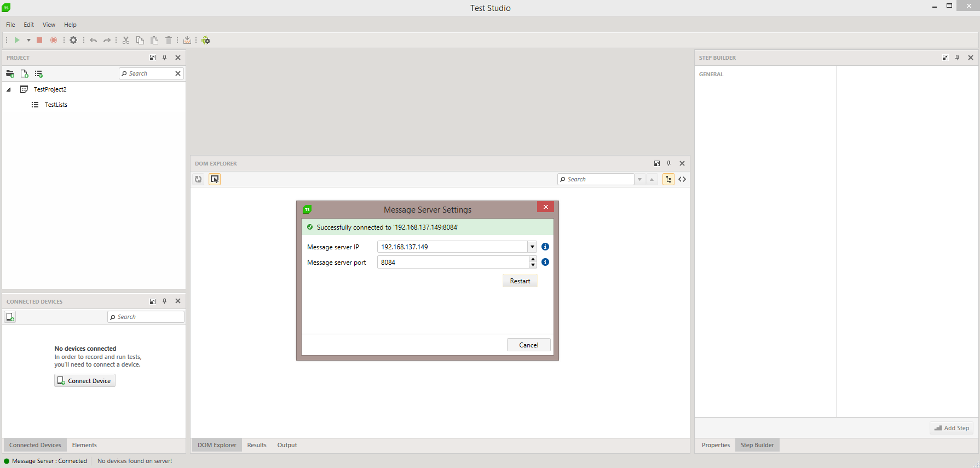Open the Message server IP dropdown
Screen dimensions: 980x468
(x=532, y=247)
